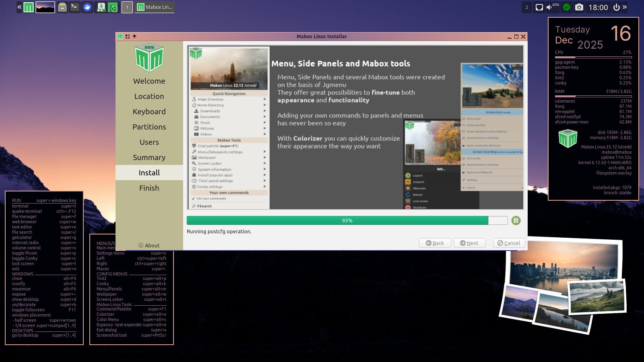Select the Install step in the sidebar
The width and height of the screenshot is (644, 362).
149,173
